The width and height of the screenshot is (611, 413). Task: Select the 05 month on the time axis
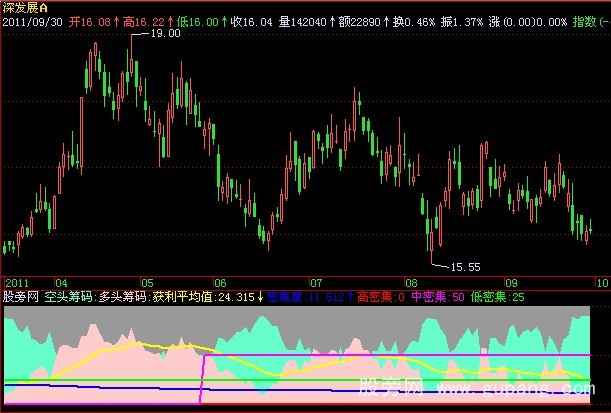pyautogui.click(x=147, y=283)
